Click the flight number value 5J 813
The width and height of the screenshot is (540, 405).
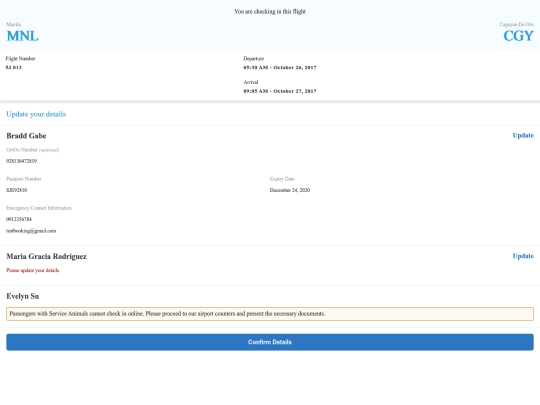point(14,68)
